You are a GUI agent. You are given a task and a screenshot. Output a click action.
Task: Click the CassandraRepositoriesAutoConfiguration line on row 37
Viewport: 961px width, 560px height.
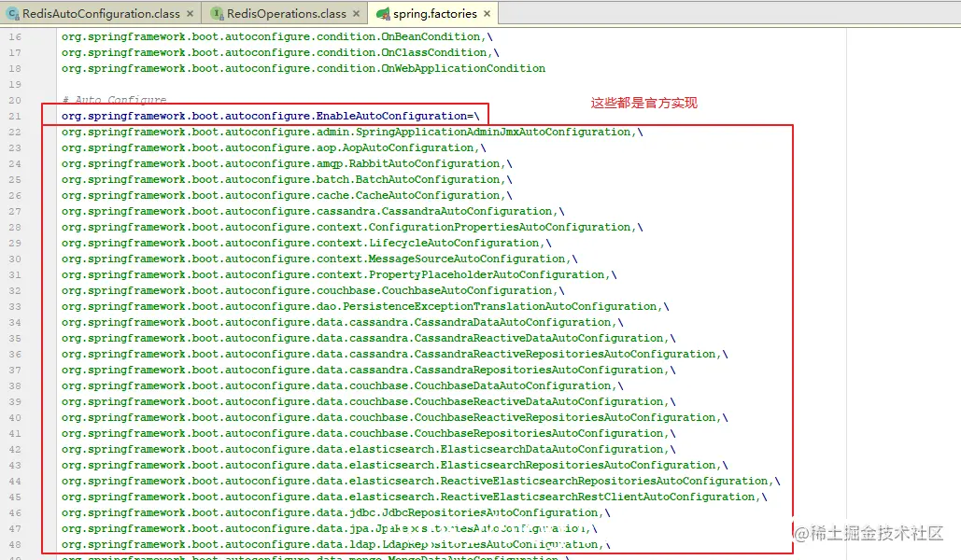tap(368, 371)
